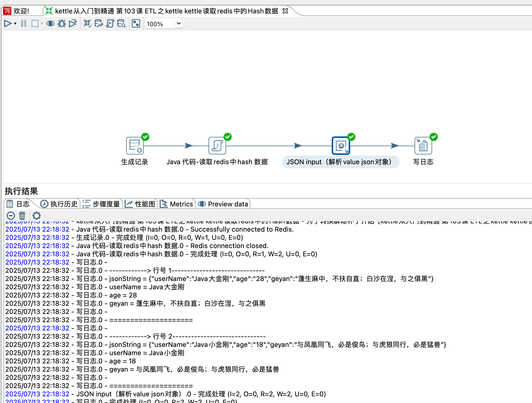The image size is (532, 403).
Task: Click the pause transformation icon
Action: [24, 24]
